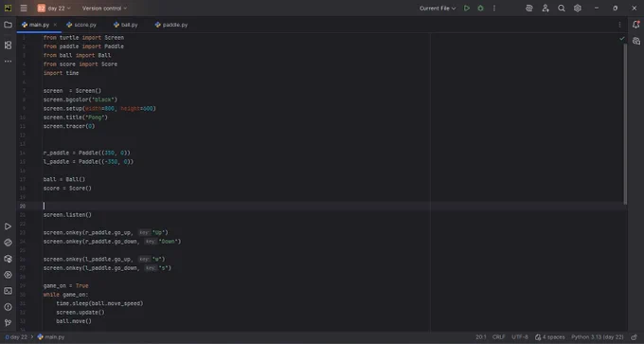Open indent settings 4 spaces
Image resolution: width=644 pixels, height=344 pixels.
pos(550,337)
